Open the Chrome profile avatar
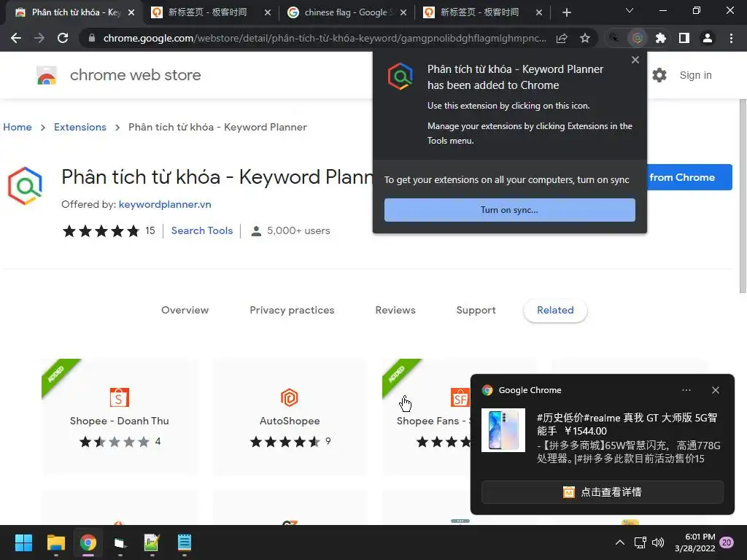Viewport: 747px width, 560px height. [708, 38]
